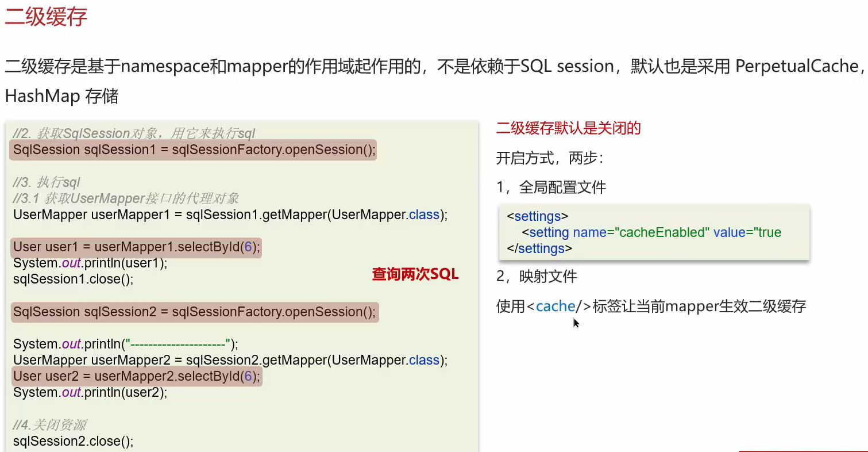The image size is (868, 452).
Task: Click the line 使用<cache/>标签让当前mapper生效二级缓存
Action: click(x=651, y=307)
